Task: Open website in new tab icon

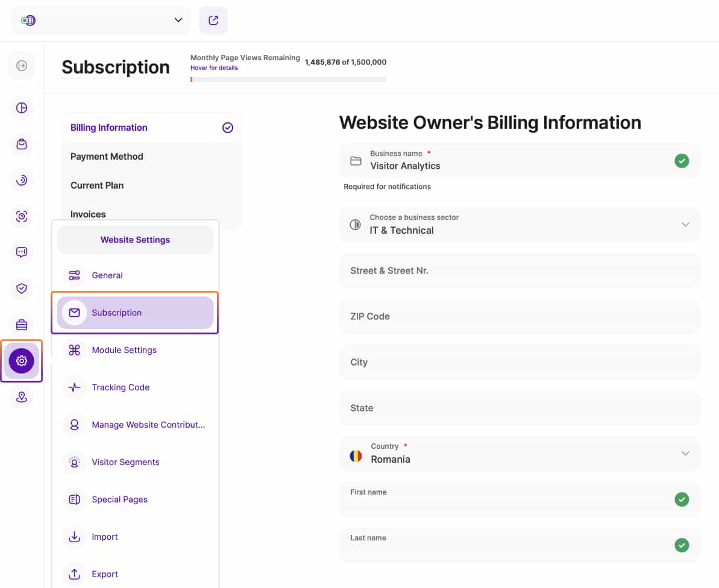Action: (213, 20)
